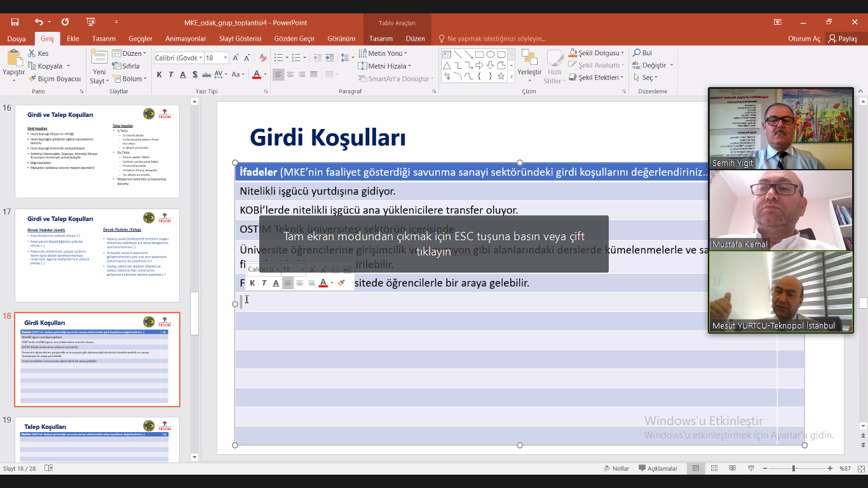The height and width of the screenshot is (488, 868).
Task: Click the zoom slider in the status bar
Action: 794,468
